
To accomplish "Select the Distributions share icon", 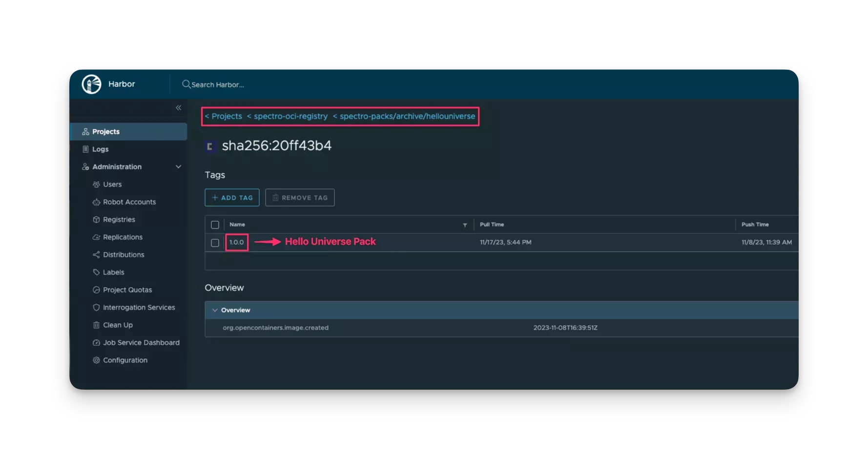I will coord(96,254).
